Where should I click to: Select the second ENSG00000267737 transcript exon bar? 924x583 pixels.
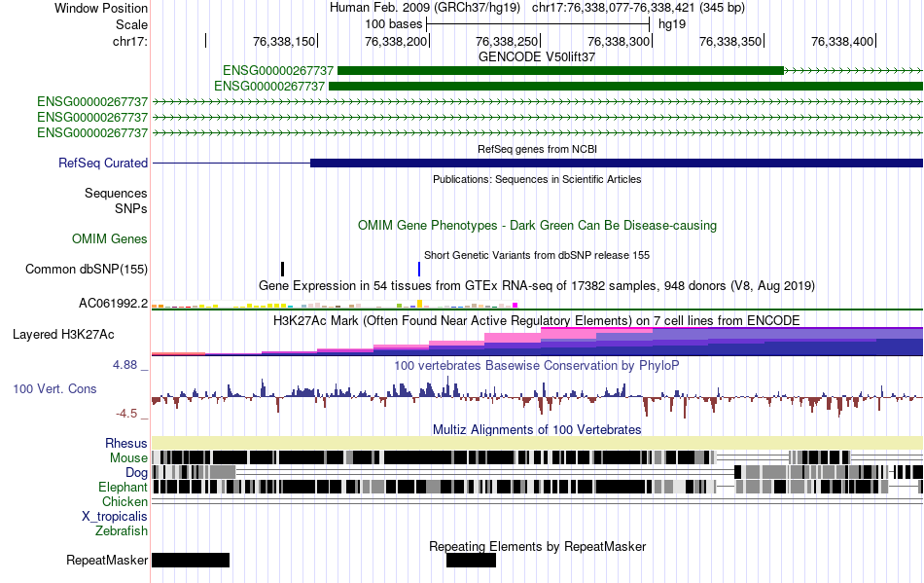click(625, 86)
